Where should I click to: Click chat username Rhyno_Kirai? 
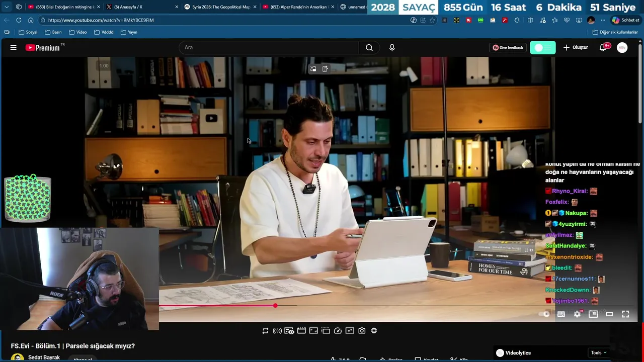click(570, 191)
